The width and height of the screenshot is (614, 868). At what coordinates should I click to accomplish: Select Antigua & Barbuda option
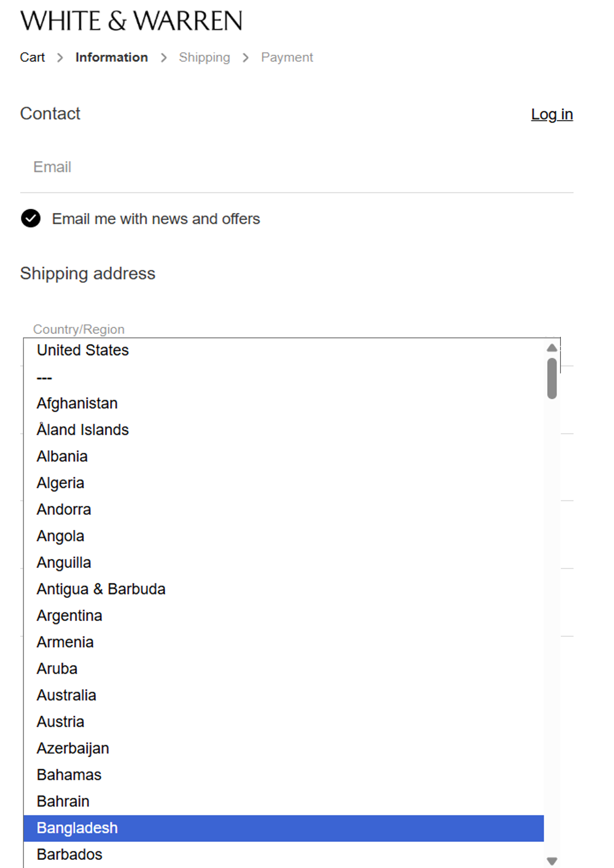click(x=101, y=589)
